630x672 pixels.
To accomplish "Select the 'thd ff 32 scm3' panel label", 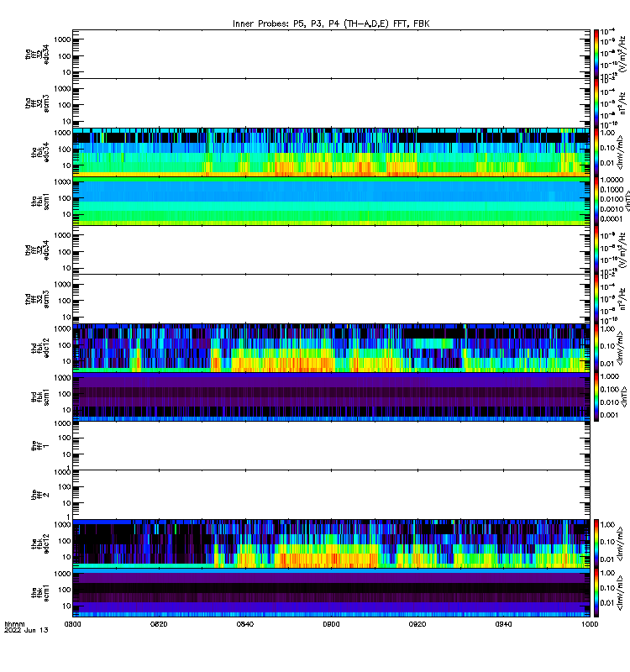I will click(37, 299).
